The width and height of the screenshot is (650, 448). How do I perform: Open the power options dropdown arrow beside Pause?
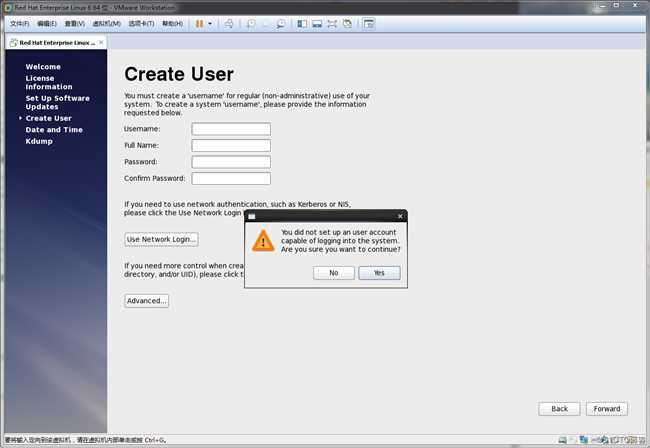210,24
